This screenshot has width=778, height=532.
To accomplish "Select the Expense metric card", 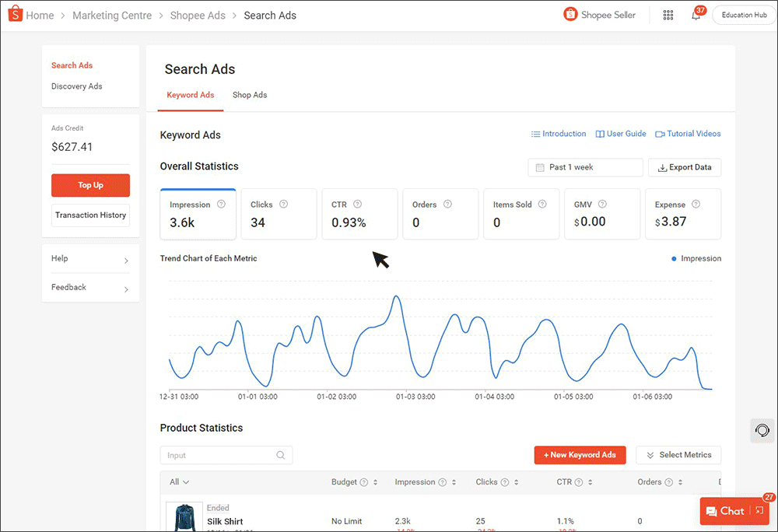I will pyautogui.click(x=683, y=214).
